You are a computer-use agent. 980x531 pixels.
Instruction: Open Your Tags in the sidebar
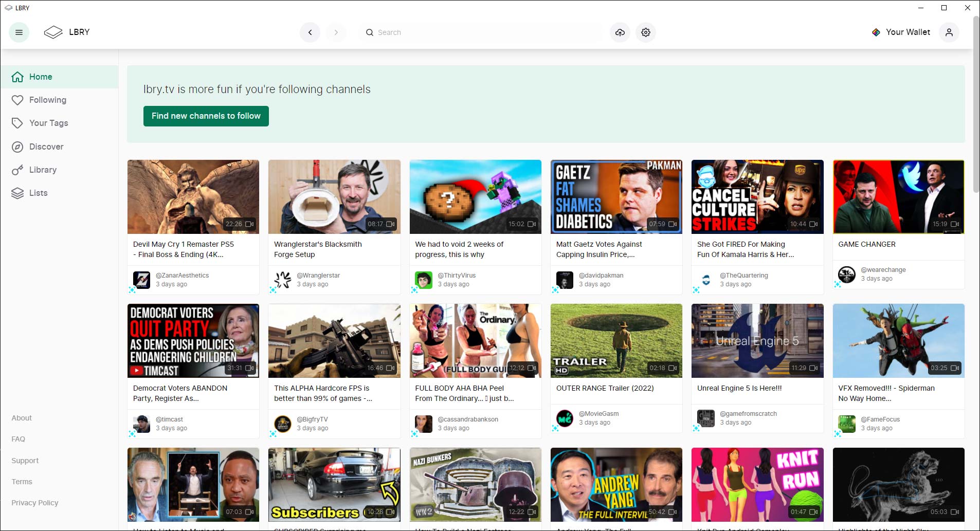tap(59, 123)
